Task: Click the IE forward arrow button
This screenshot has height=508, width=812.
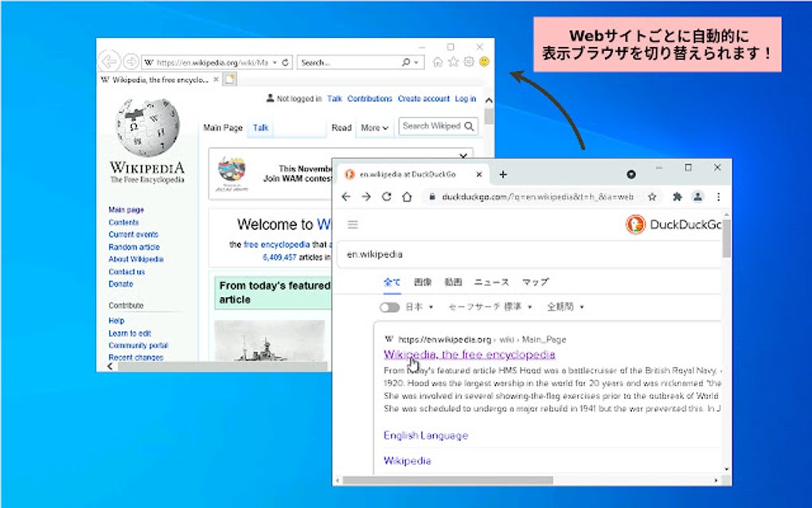Action: tap(131, 62)
